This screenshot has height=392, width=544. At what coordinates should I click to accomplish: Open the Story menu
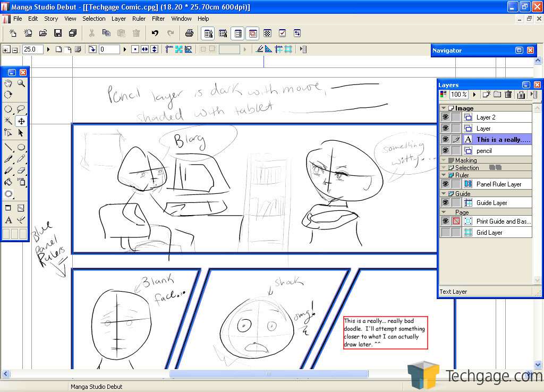tap(51, 19)
